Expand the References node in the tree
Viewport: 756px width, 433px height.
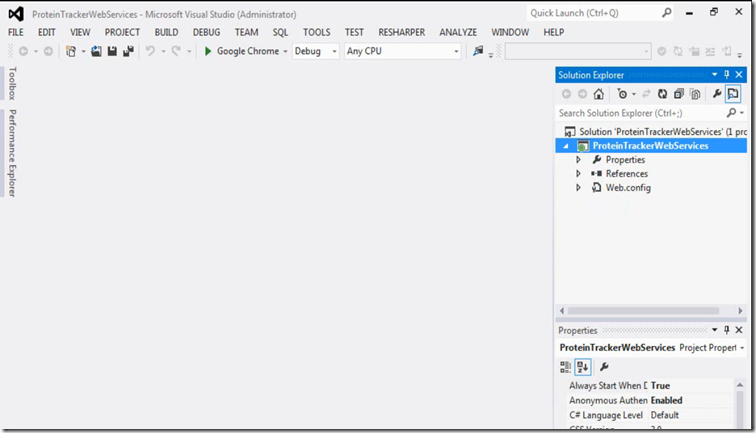(x=578, y=174)
